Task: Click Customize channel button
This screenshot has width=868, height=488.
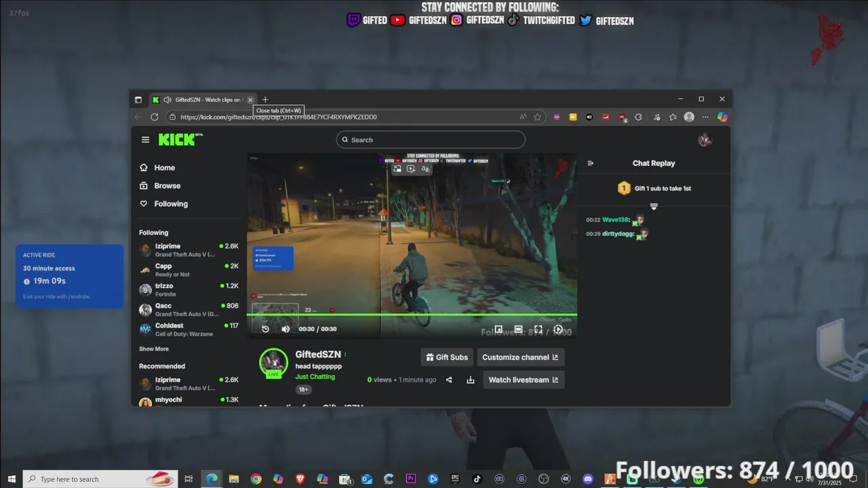Action: coord(520,357)
